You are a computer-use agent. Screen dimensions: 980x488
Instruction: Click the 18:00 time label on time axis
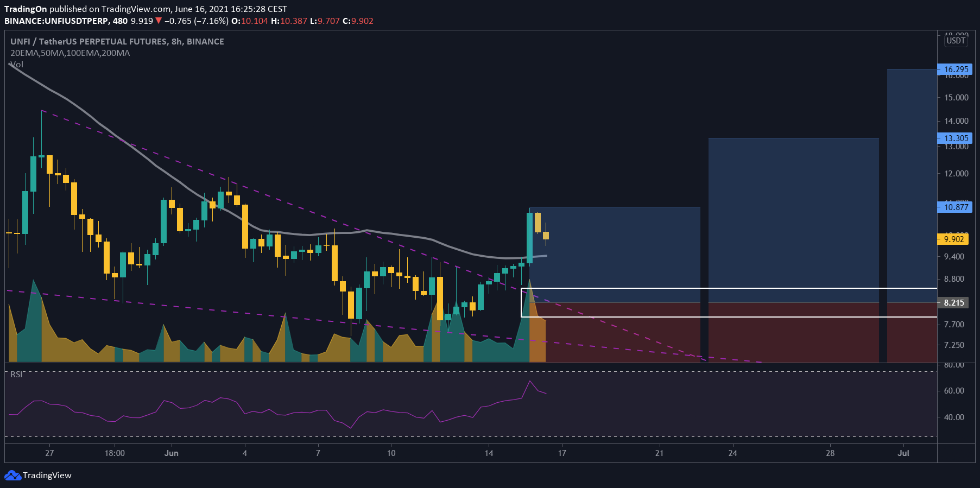(115, 453)
